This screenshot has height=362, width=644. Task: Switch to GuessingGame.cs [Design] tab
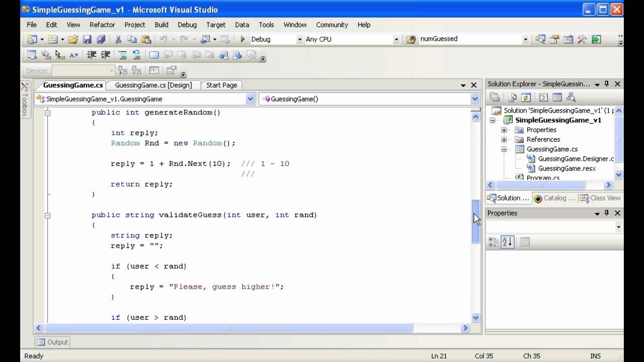coord(153,85)
